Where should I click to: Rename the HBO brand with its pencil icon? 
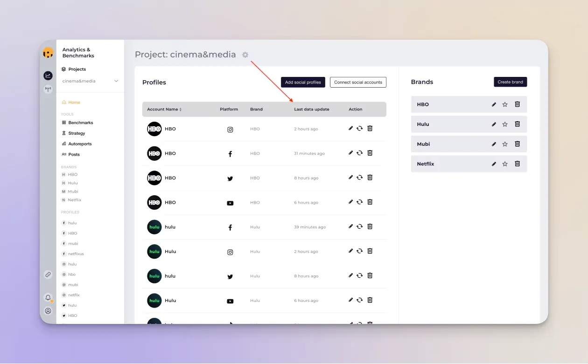pyautogui.click(x=494, y=104)
